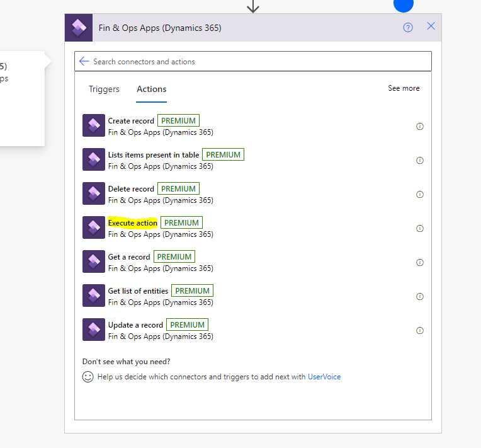
Task: Show info for Create record action
Action: (420, 127)
